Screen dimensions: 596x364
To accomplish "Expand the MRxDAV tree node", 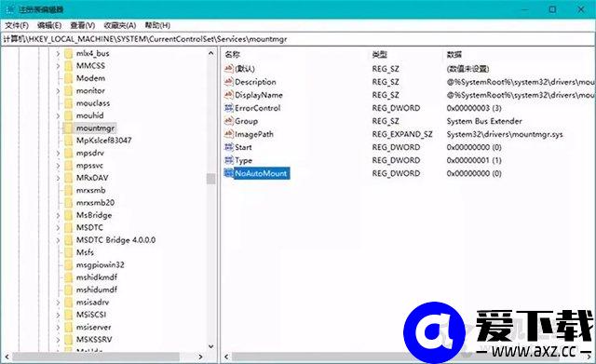I will [x=58, y=178].
